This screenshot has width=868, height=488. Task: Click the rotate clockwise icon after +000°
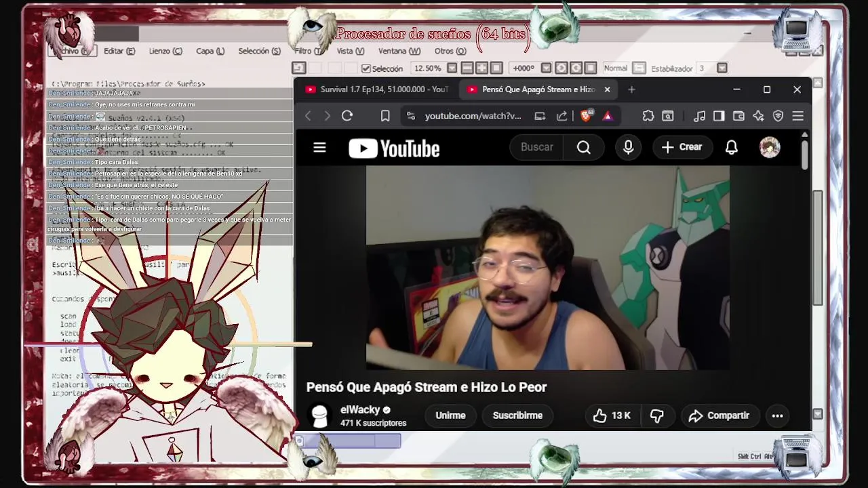(576, 68)
